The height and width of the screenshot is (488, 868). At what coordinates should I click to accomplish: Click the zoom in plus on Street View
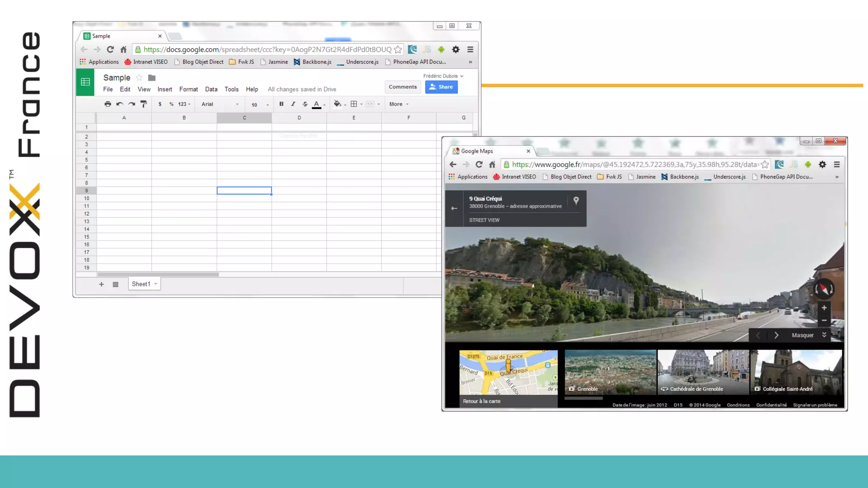[824, 308]
